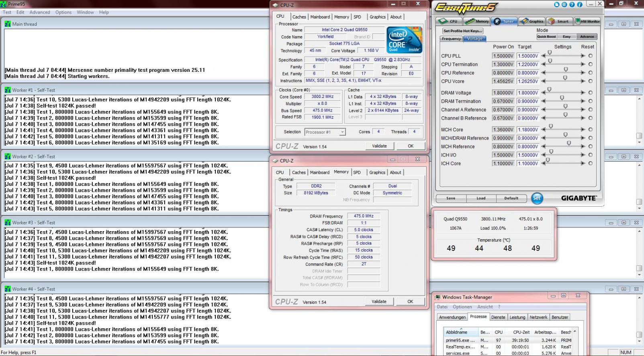Screen dimensions: 644x356
Task: Open the Advanced menu in Prime95
Action: point(40,12)
